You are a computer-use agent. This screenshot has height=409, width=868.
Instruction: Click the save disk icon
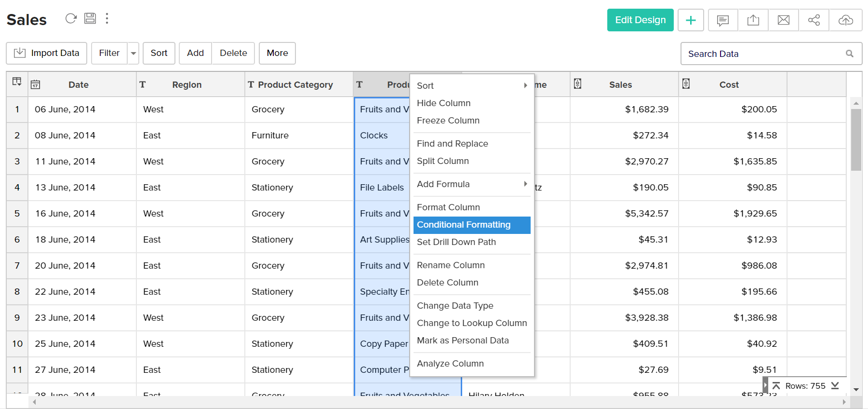click(x=90, y=19)
